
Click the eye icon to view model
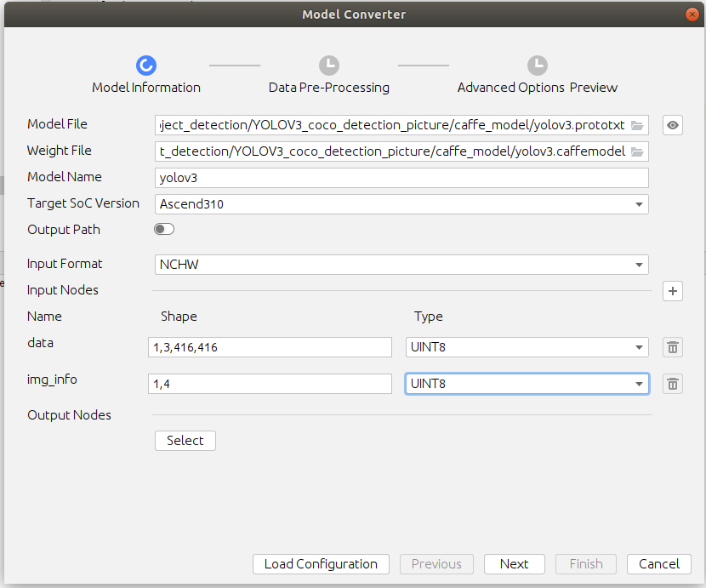[x=673, y=125]
